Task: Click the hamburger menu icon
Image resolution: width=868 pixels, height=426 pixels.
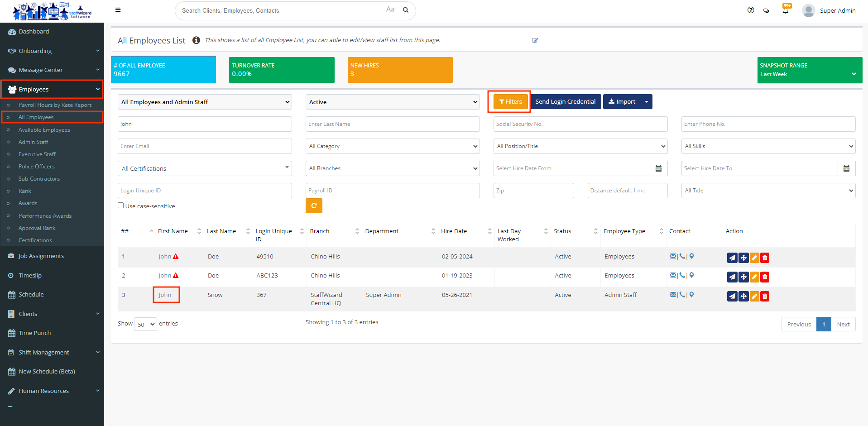Action: [118, 10]
